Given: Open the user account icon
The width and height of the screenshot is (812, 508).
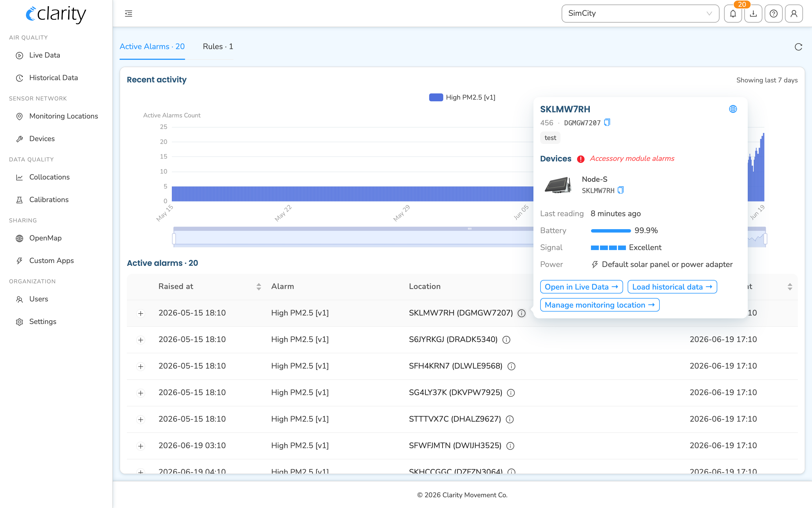Looking at the screenshot, I should point(794,14).
